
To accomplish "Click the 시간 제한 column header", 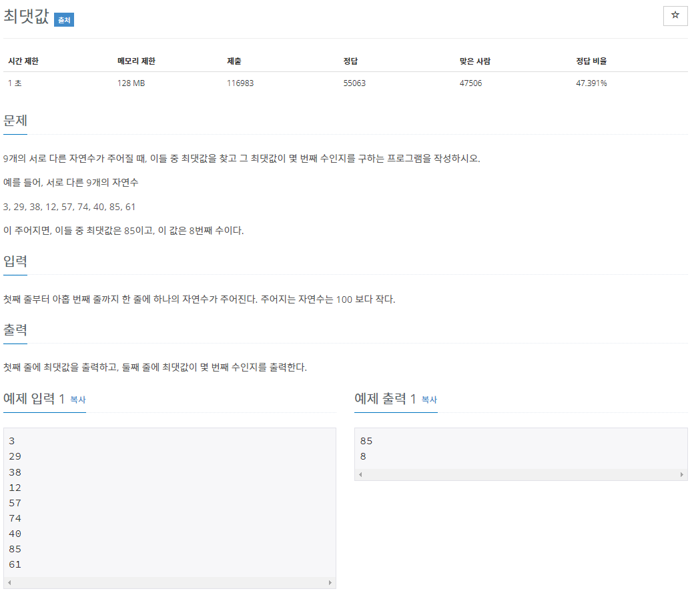I will (23, 61).
